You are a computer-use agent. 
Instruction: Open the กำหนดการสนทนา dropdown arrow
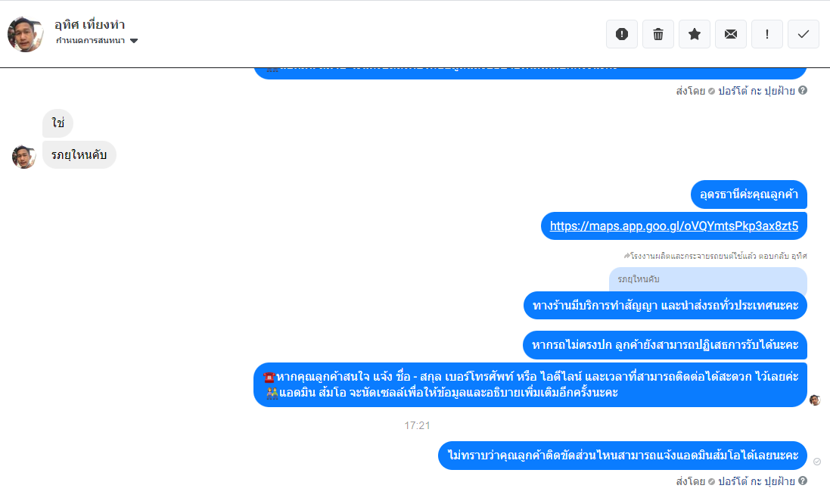click(x=134, y=41)
